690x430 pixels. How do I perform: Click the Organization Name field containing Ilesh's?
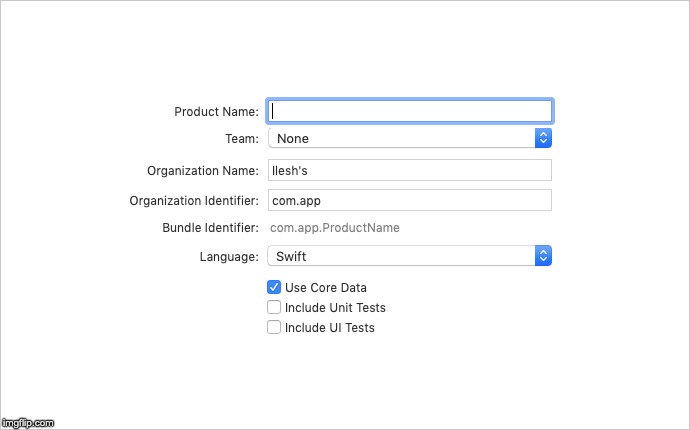point(410,171)
